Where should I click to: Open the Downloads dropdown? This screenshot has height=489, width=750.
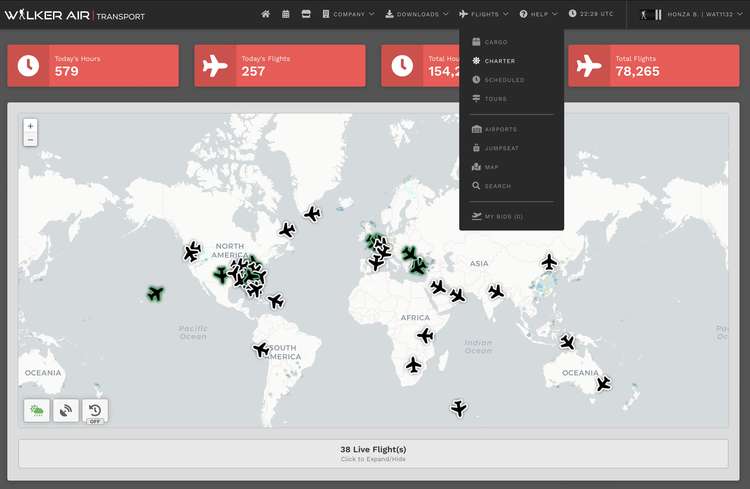pyautogui.click(x=417, y=14)
